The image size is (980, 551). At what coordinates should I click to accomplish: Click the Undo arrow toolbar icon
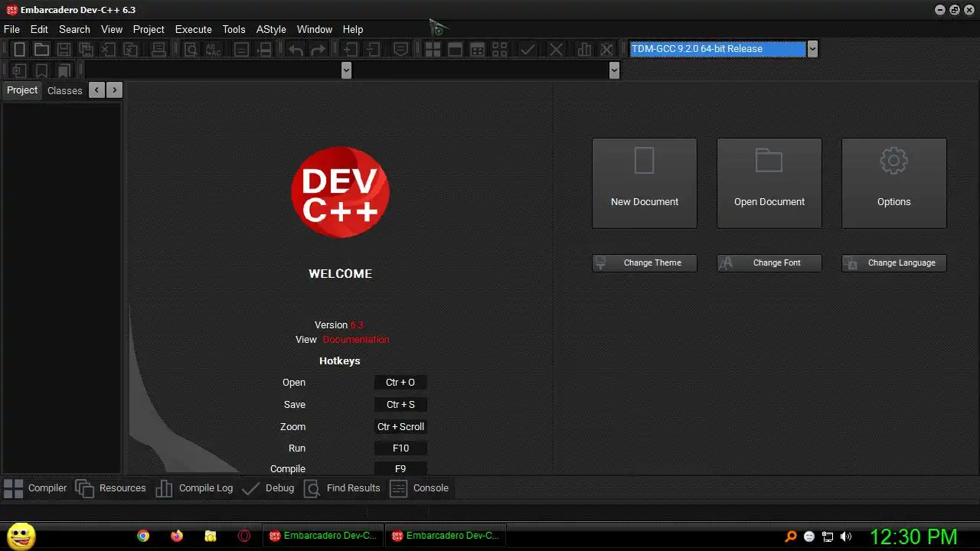point(296,49)
